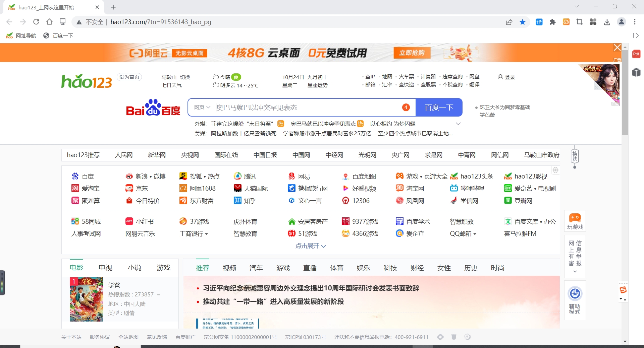Click the Baidu logo

coord(153,108)
